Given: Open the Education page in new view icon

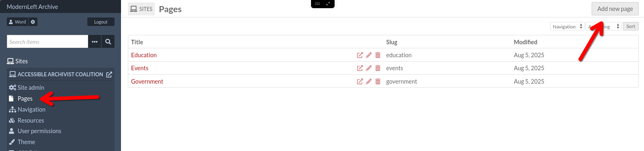Looking at the screenshot, I should (x=360, y=55).
